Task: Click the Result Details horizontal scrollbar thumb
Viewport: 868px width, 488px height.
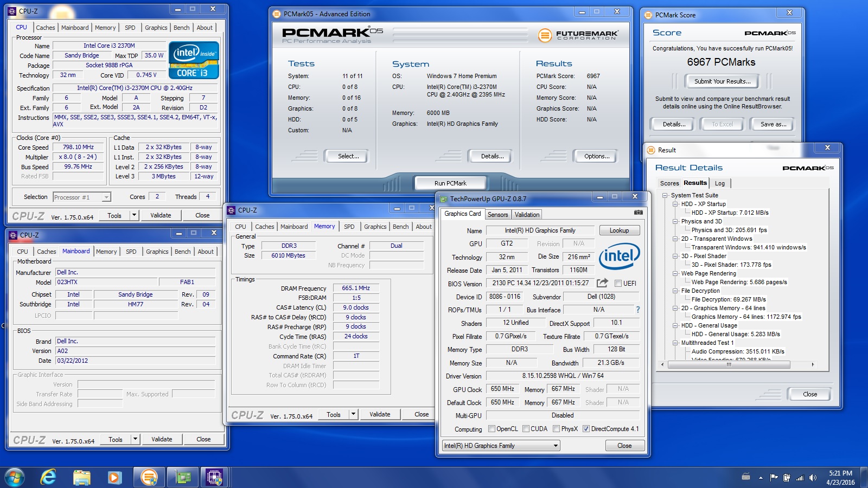Action: 729,364
